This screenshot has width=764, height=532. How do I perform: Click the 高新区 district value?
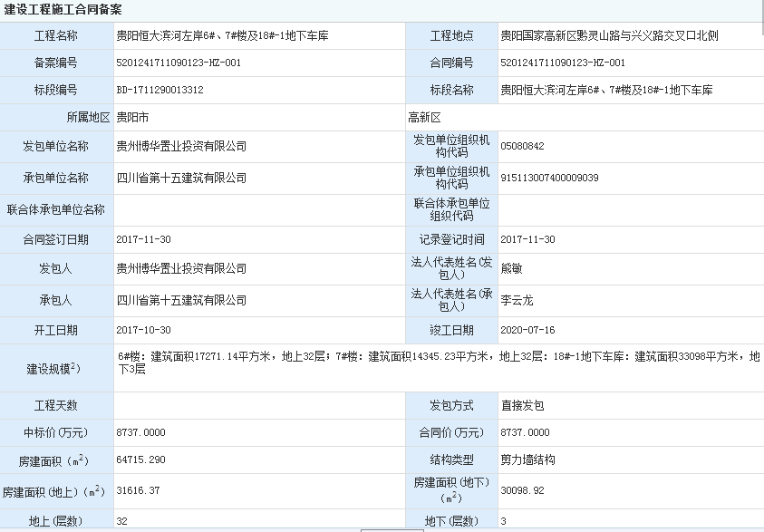click(x=424, y=118)
